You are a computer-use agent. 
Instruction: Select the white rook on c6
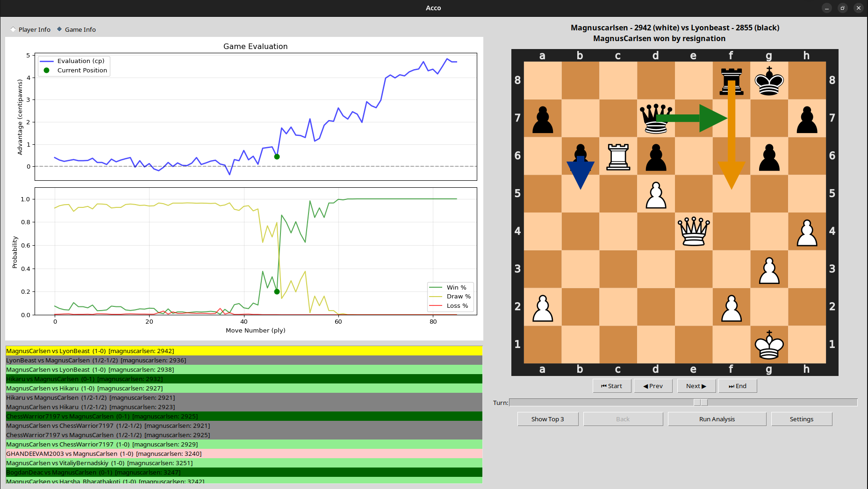[x=618, y=156]
